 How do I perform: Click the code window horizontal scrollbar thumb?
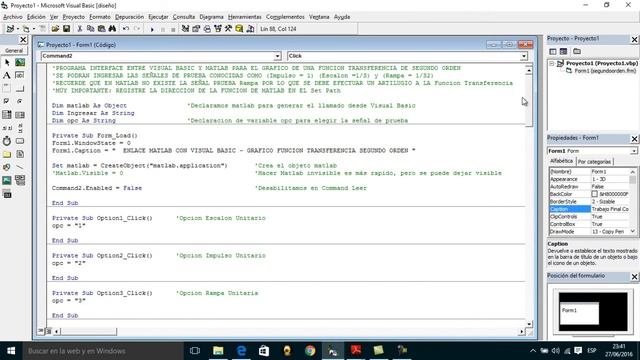point(89,331)
